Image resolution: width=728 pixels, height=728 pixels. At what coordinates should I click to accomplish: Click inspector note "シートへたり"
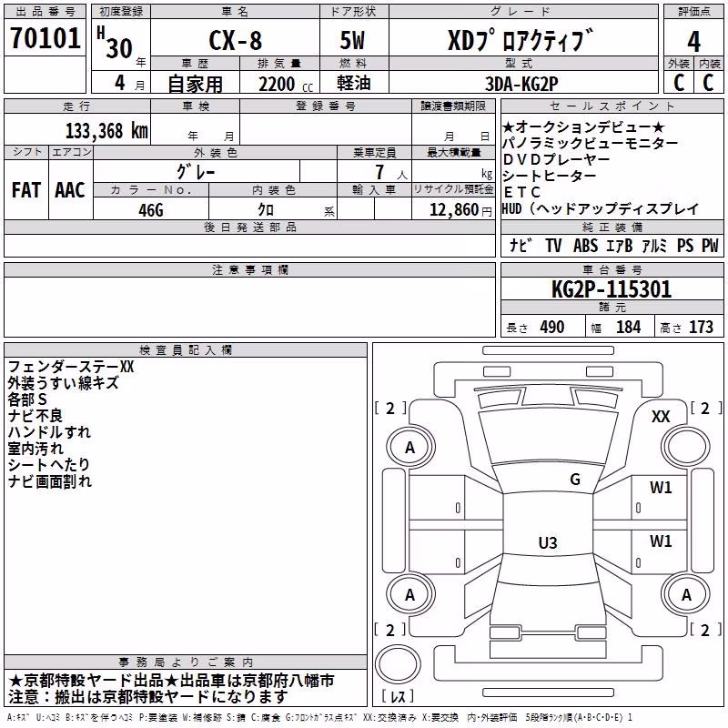pos(49,465)
